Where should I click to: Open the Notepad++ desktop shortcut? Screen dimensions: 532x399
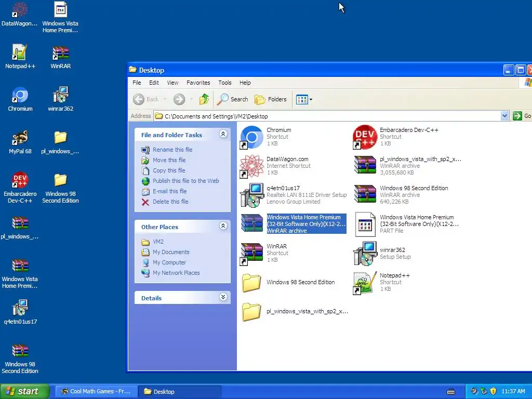20,57
